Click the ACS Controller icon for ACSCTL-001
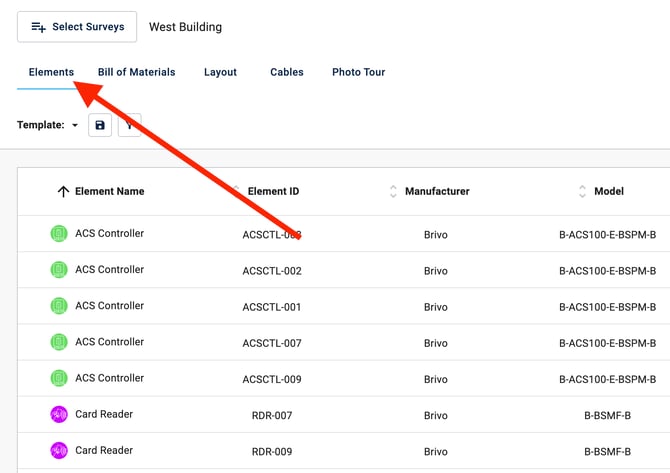 (59, 306)
